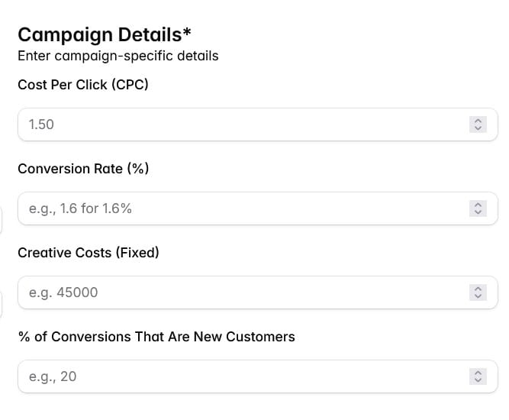
Task: Step down the New Customers percentage value
Action: tap(478, 380)
